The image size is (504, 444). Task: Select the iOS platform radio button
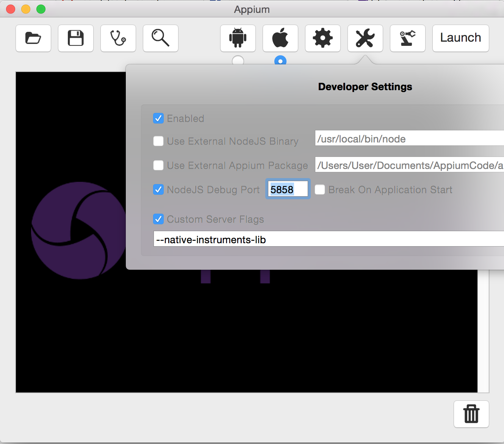tap(280, 60)
